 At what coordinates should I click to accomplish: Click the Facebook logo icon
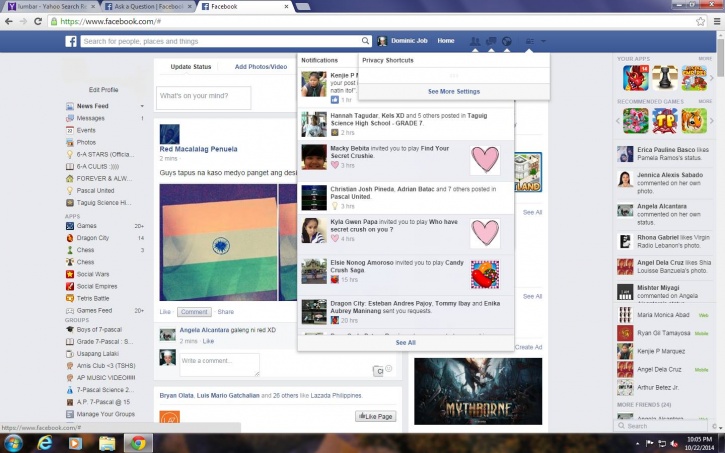71,41
